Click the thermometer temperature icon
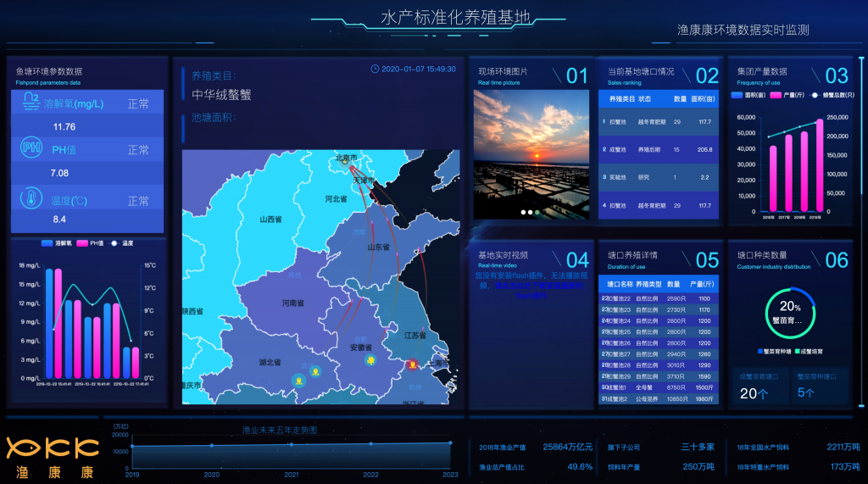 tap(31, 199)
